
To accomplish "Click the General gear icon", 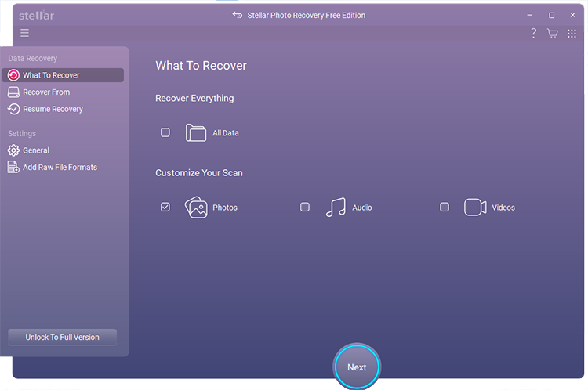I will click(13, 150).
